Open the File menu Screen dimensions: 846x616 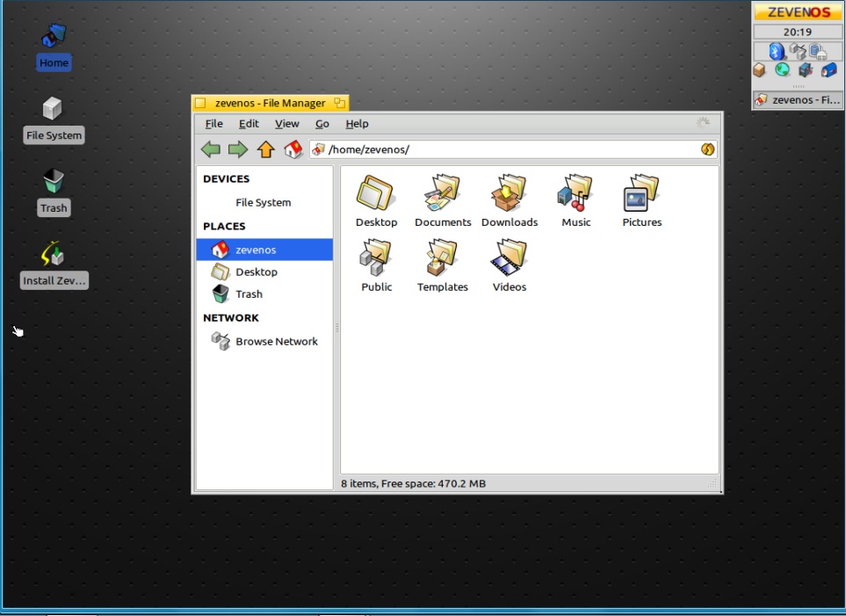click(x=213, y=124)
